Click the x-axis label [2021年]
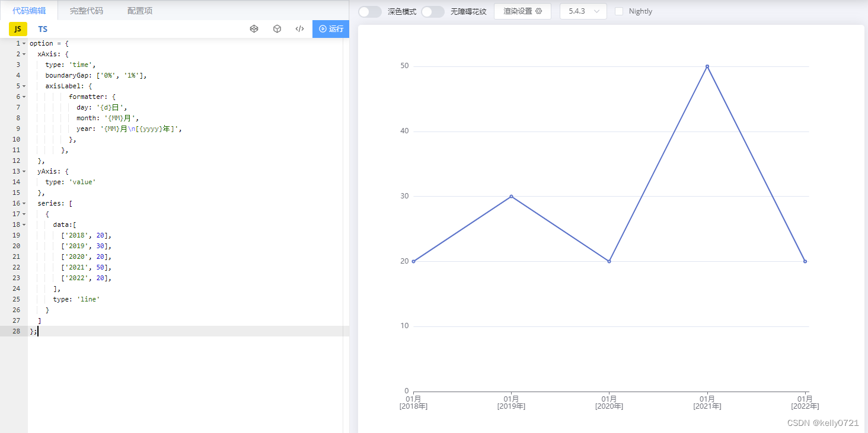The image size is (868, 433). pos(707,406)
